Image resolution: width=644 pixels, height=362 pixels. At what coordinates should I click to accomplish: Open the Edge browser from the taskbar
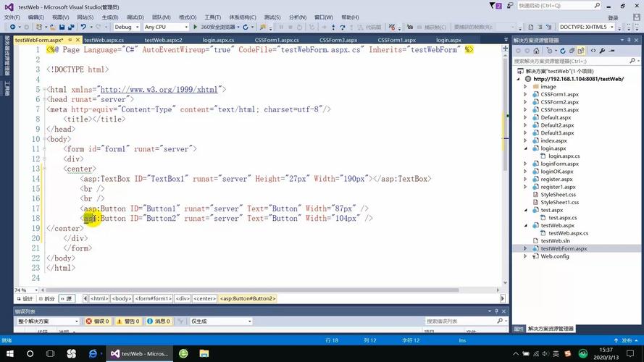(x=93, y=353)
